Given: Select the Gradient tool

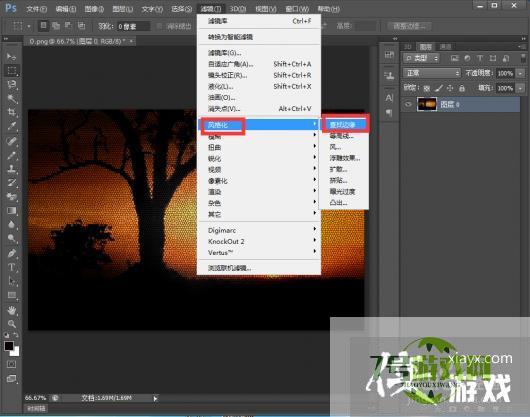Looking at the screenshot, I should pos(11,211).
